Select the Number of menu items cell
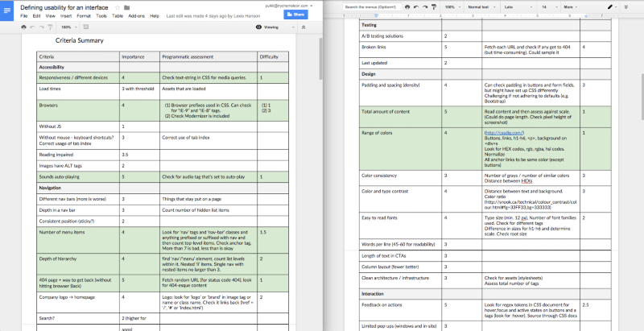 (78, 240)
